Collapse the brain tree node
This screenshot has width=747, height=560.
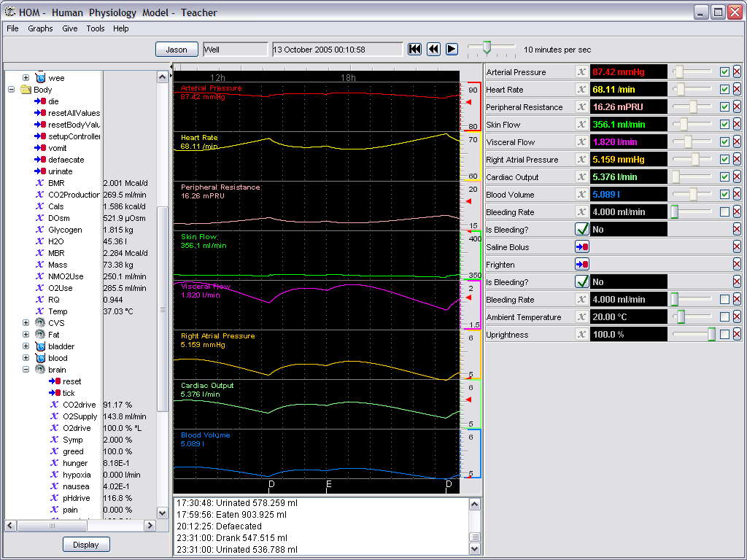[x=26, y=370]
